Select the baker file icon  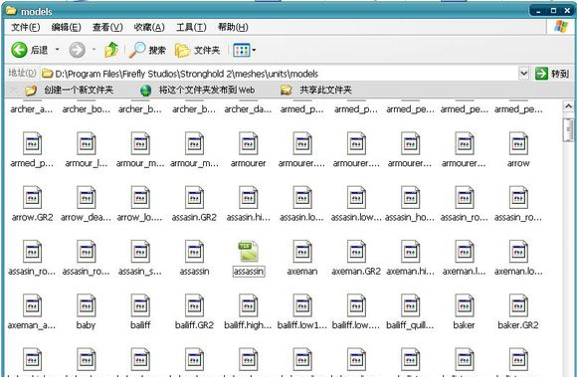click(465, 305)
